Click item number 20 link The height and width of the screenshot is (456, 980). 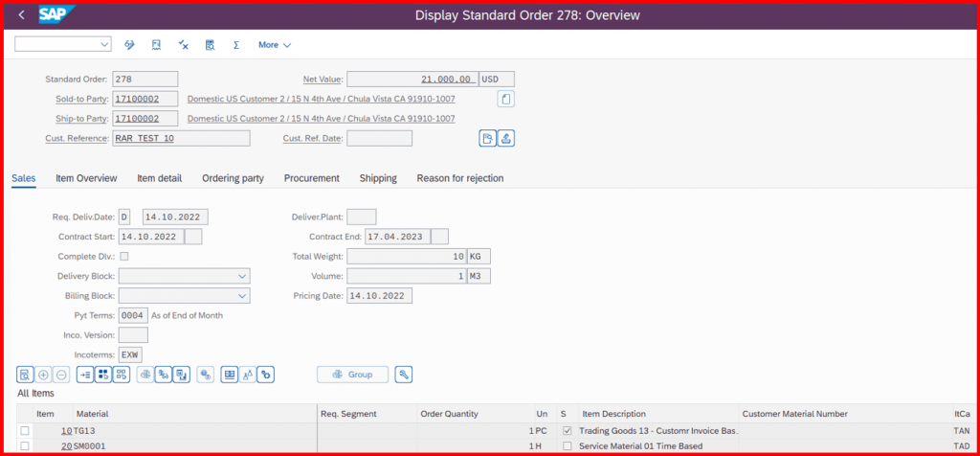click(x=66, y=446)
